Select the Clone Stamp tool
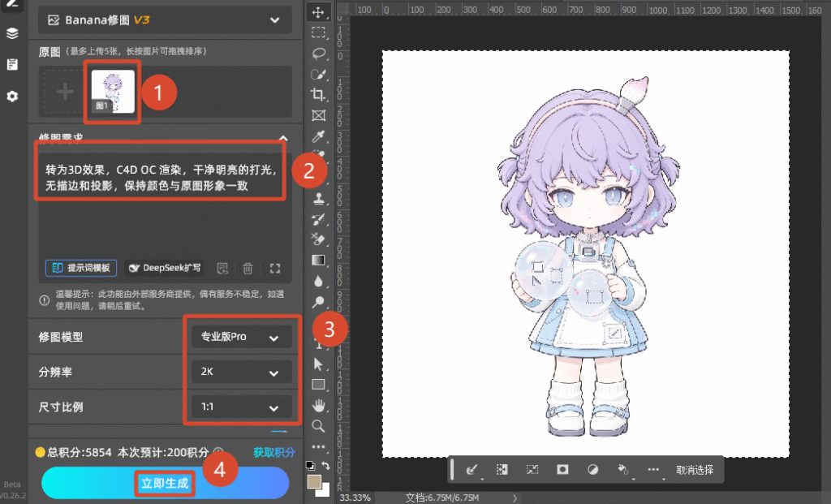The height and width of the screenshot is (504, 831). (318, 199)
